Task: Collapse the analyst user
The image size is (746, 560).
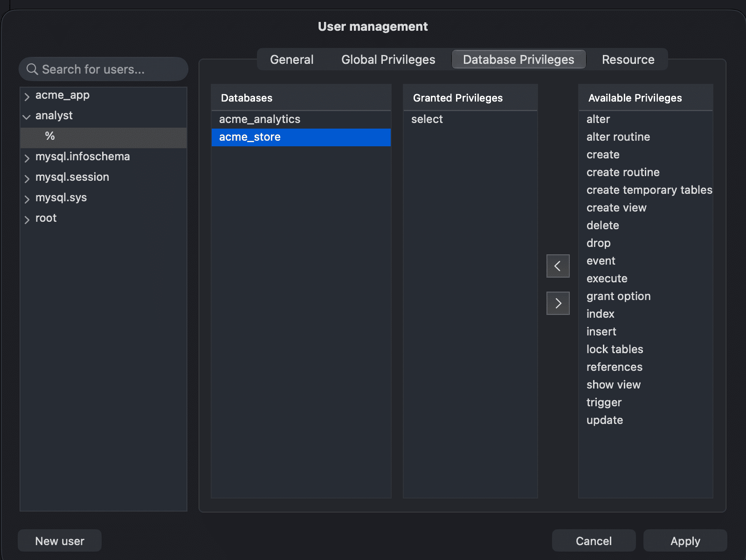Action: (x=27, y=117)
